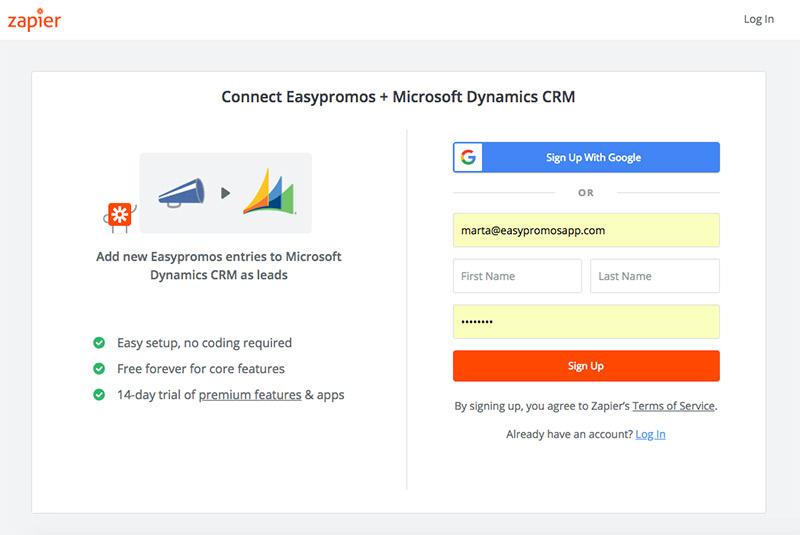This screenshot has height=535, width=800.
Task: Click the Last Name field
Action: 655,276
